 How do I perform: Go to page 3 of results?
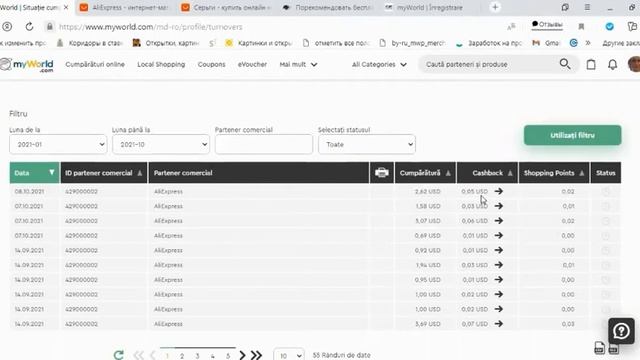click(197, 356)
